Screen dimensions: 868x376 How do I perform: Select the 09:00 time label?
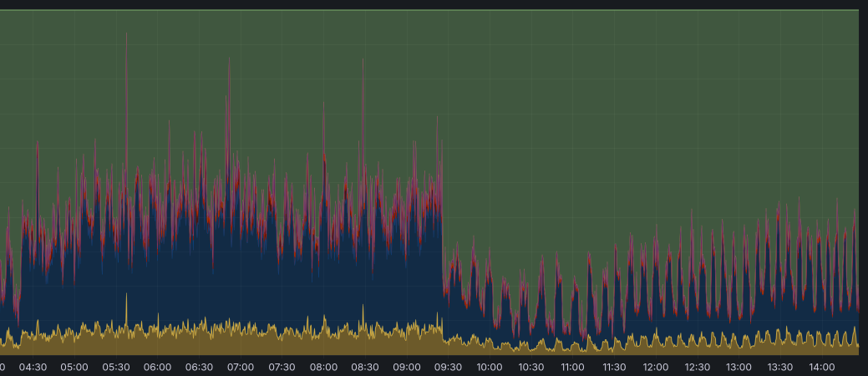tap(406, 367)
